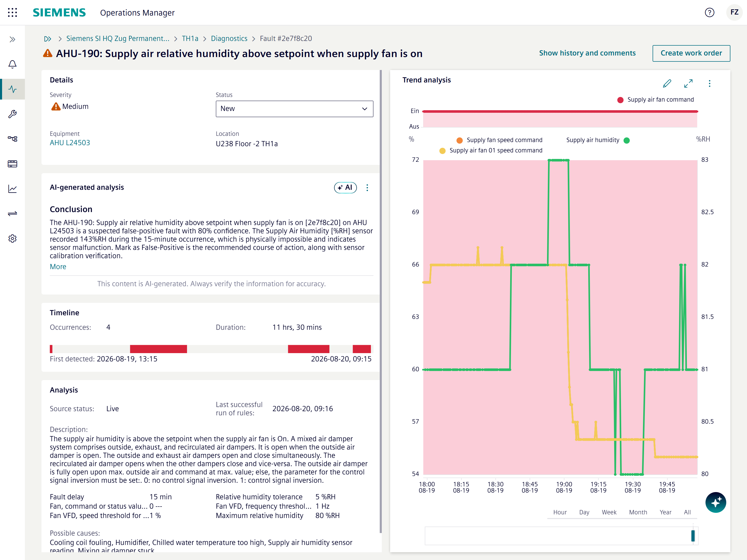Open the Status dropdown showing New
This screenshot has height=560, width=747.
294,109
